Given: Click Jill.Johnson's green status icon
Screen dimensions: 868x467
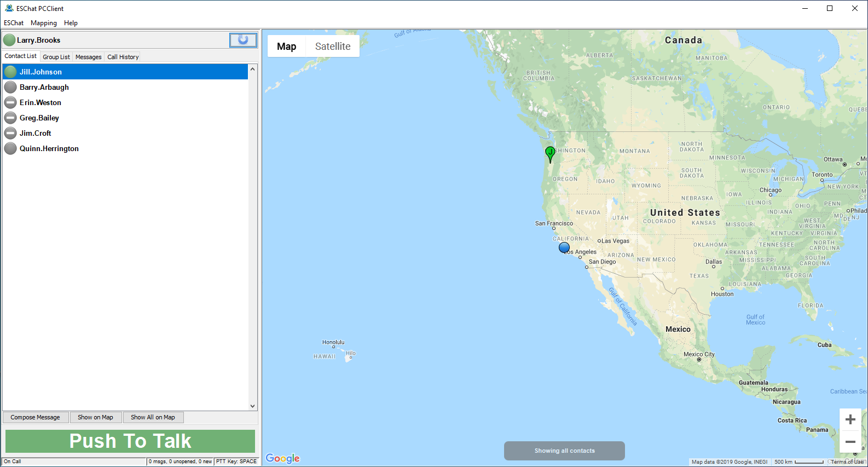Looking at the screenshot, I should (10, 72).
